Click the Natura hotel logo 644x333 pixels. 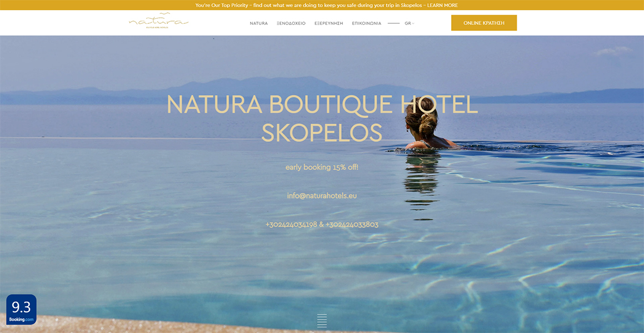tap(158, 21)
